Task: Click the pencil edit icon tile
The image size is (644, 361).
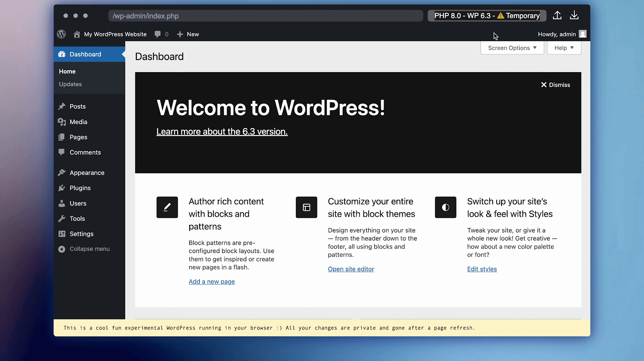Action: (x=167, y=207)
